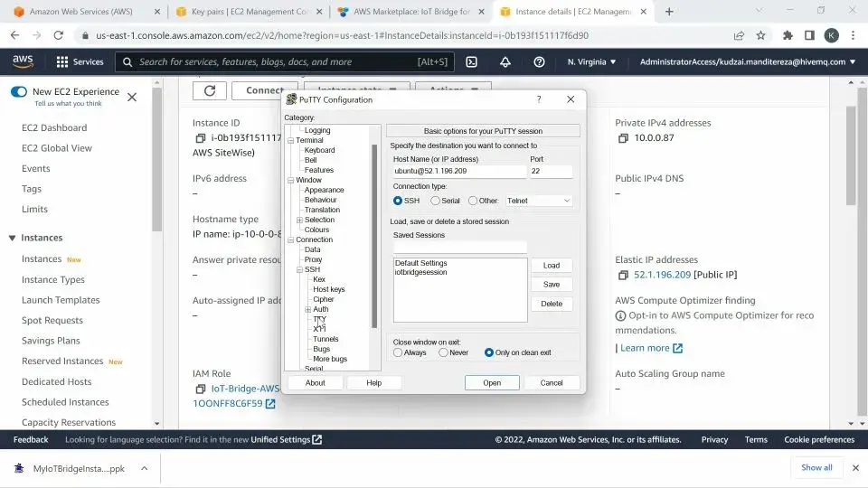Collapse Window category in PuTTY tree
868x488 pixels.
[x=290, y=181]
